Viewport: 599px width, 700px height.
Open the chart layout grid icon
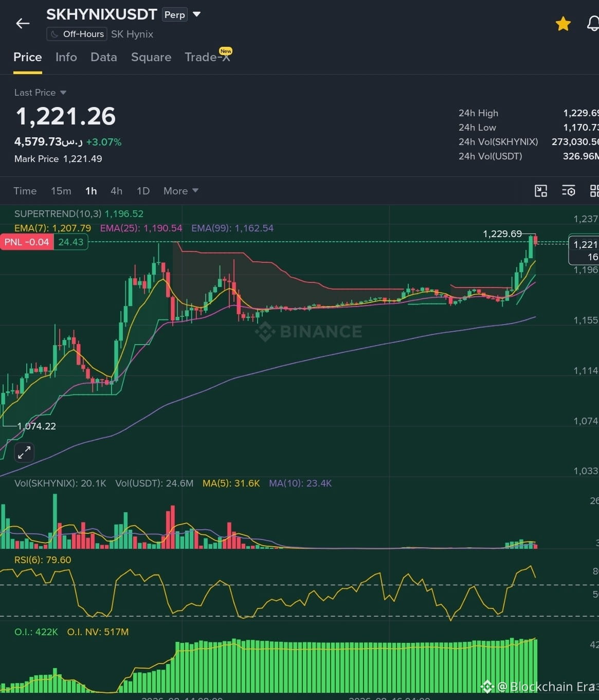[x=594, y=191]
